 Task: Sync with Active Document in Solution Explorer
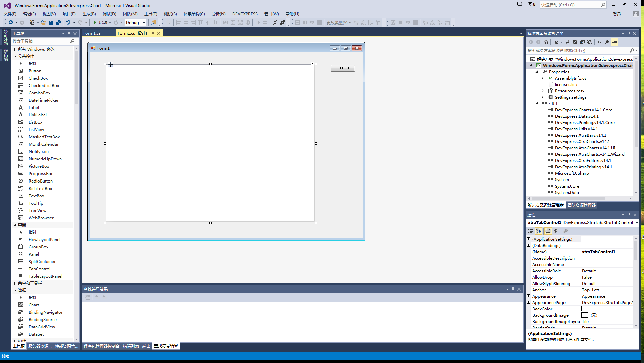pyautogui.click(x=568, y=42)
